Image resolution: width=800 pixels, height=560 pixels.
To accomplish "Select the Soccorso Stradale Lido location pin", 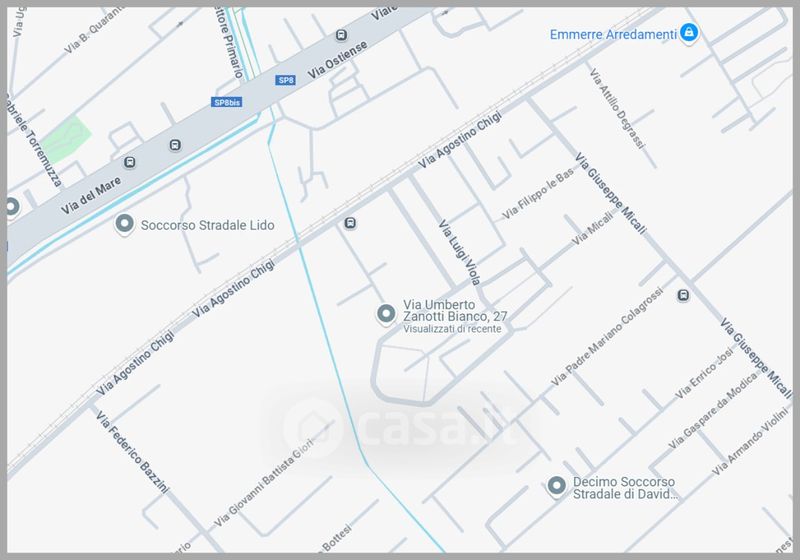I will [x=124, y=224].
